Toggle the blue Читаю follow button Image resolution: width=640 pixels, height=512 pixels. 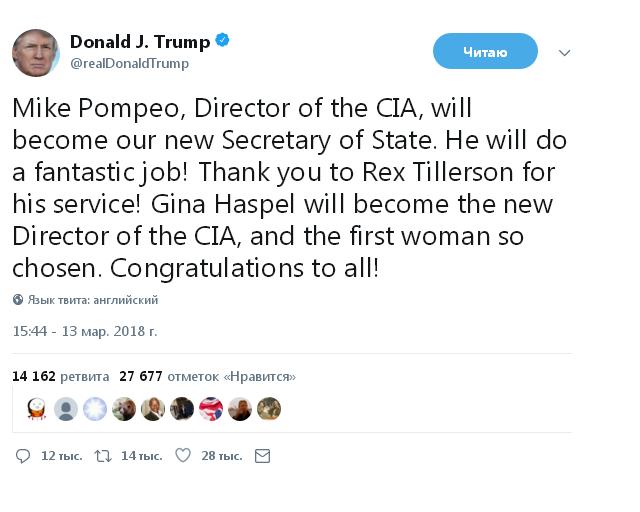coord(485,51)
